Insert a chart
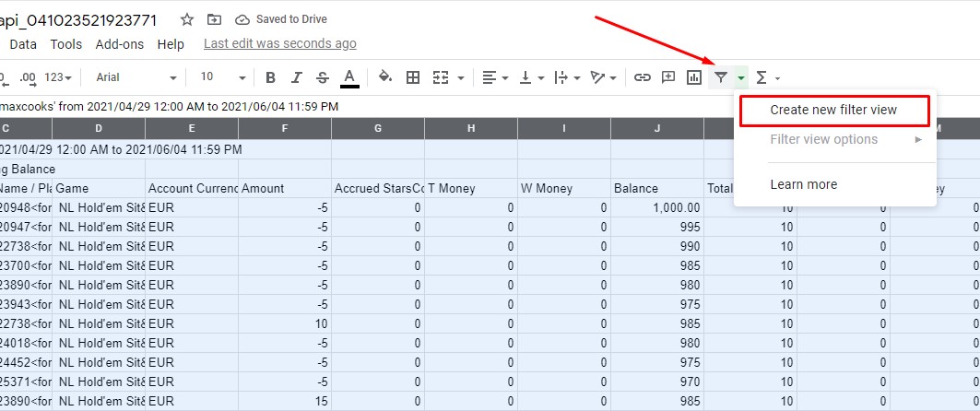The width and height of the screenshot is (980, 411). pyautogui.click(x=694, y=77)
